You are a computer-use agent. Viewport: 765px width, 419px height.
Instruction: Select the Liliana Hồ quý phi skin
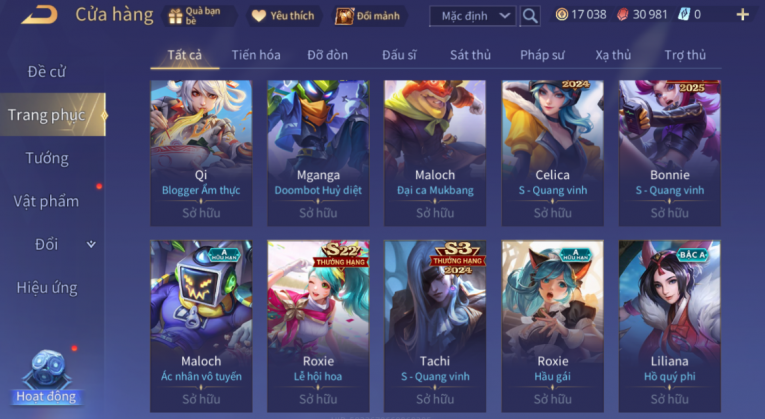click(669, 326)
